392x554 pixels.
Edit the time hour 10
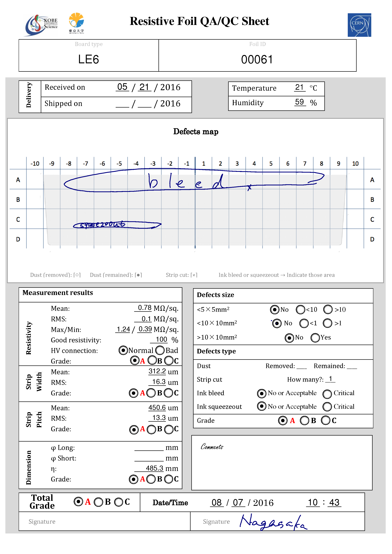[x=313, y=502]
